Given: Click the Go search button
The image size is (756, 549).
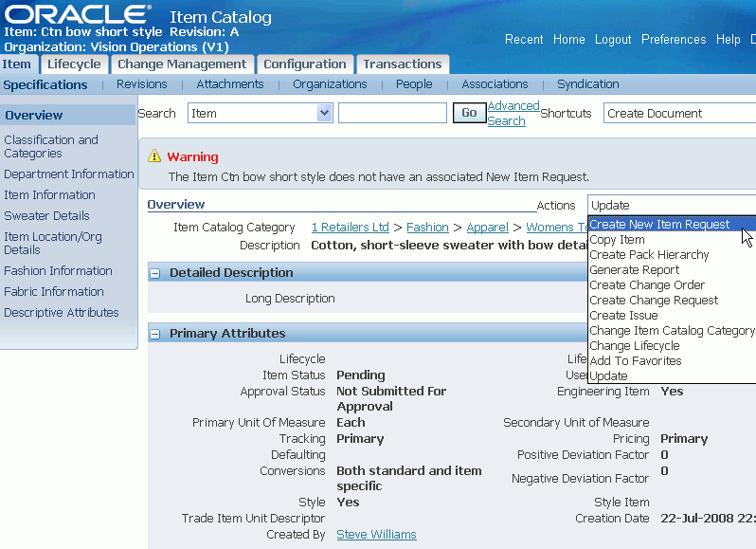Looking at the screenshot, I should point(469,113).
